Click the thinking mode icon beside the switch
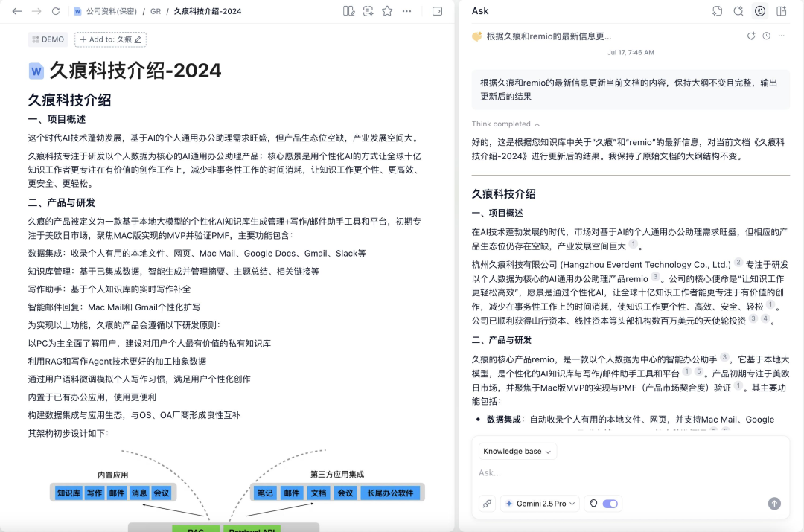The height and width of the screenshot is (532, 804). click(593, 503)
